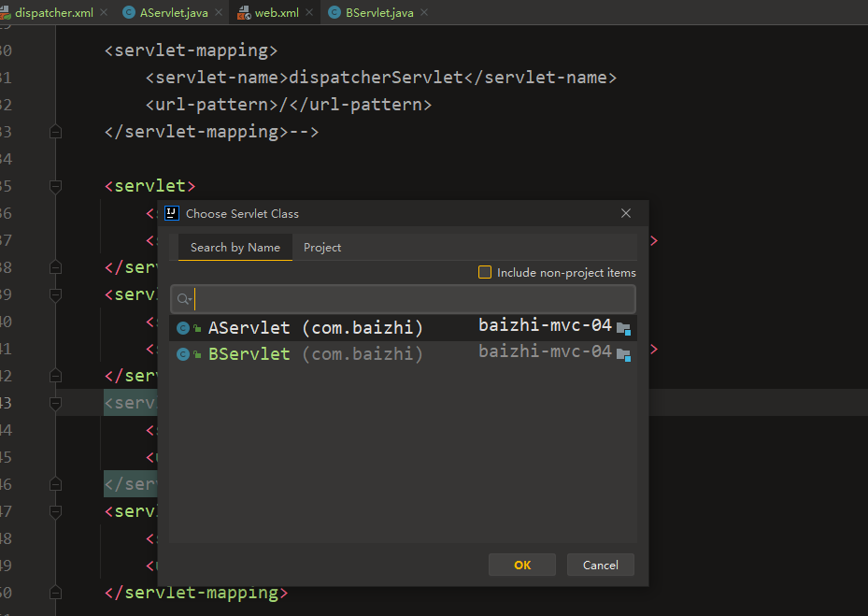
Task: Focus the class name search field
Action: tap(403, 299)
